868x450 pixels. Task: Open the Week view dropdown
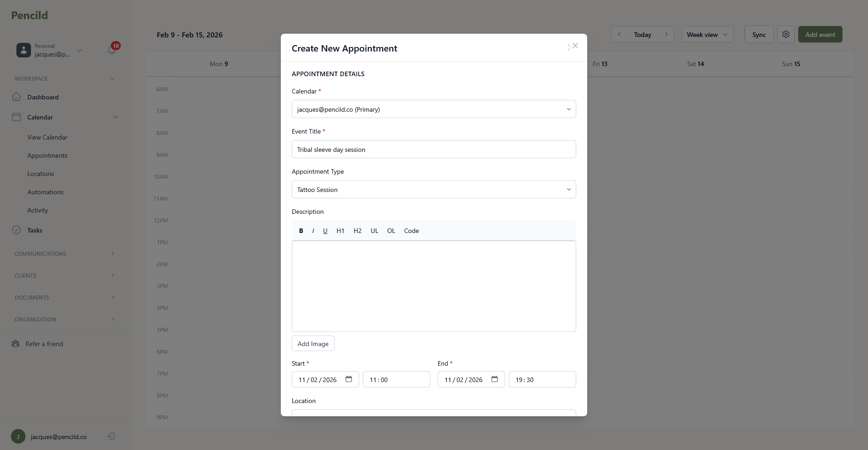click(707, 34)
